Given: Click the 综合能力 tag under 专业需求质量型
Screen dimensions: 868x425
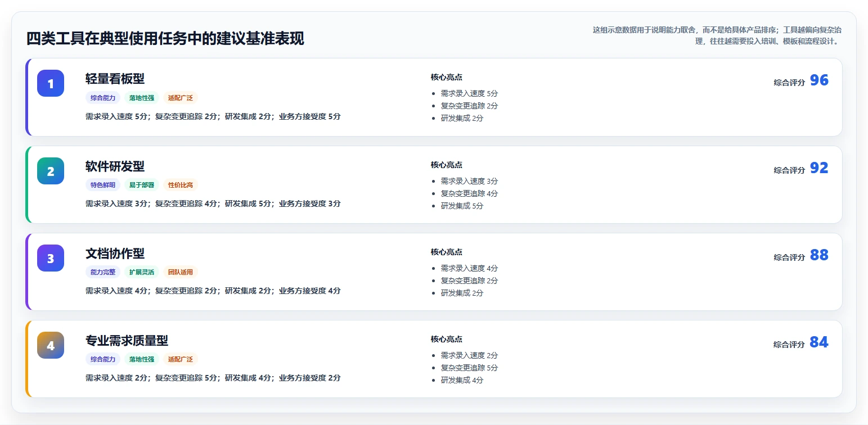Looking at the screenshot, I should [103, 359].
